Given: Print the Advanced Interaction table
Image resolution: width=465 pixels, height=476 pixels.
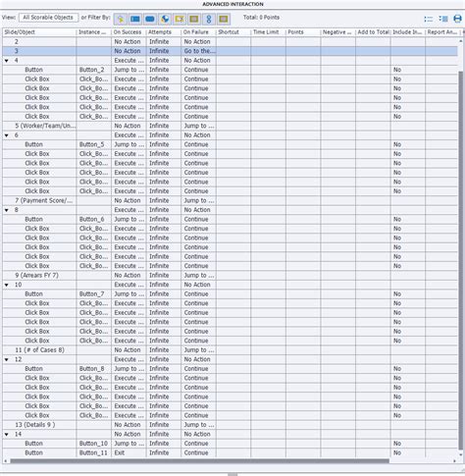Looking at the screenshot, I should point(457,19).
